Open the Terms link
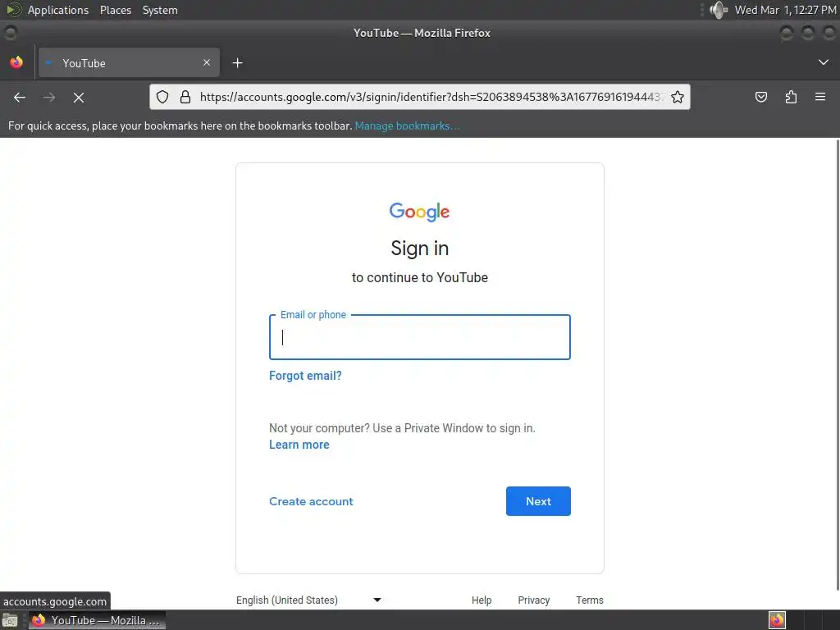840x630 pixels. point(589,600)
